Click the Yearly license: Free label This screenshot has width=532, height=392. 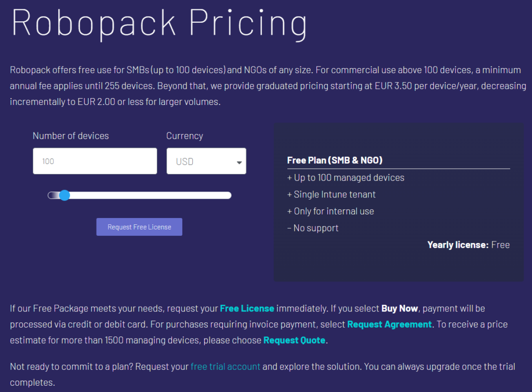pos(468,245)
